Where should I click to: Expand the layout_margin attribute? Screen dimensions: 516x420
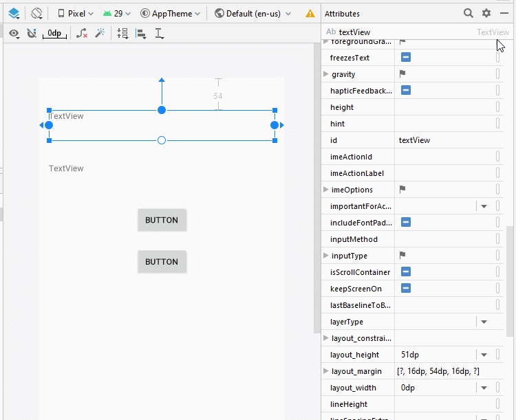(326, 371)
